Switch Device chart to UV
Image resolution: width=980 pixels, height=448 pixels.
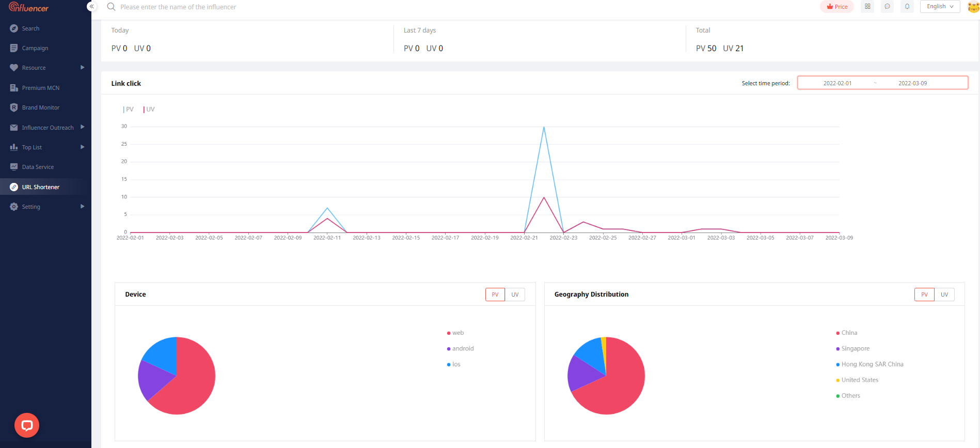pos(515,295)
